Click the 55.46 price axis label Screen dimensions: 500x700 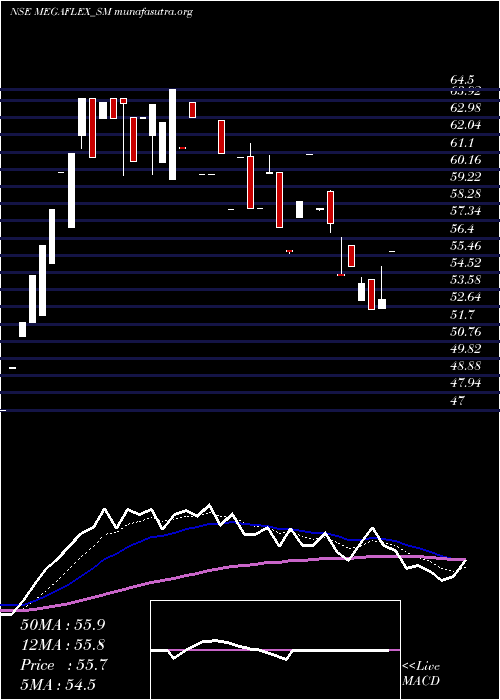[x=466, y=246]
